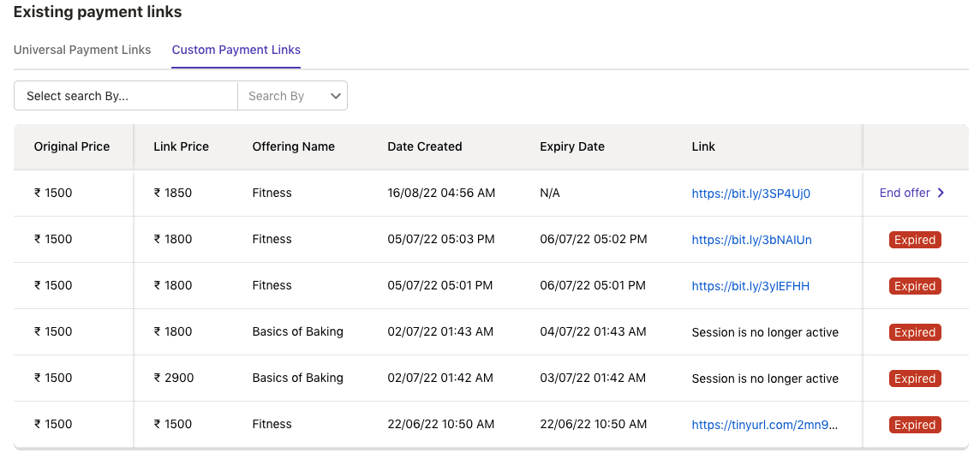Viewport: 980px width, 459px height.
Task: Open the bit.ly/3ylEFHH payment link
Action: 750,286
